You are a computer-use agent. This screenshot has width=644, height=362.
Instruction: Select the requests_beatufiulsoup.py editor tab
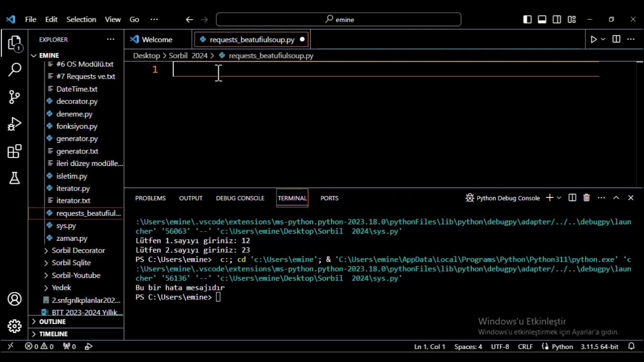[x=252, y=40]
